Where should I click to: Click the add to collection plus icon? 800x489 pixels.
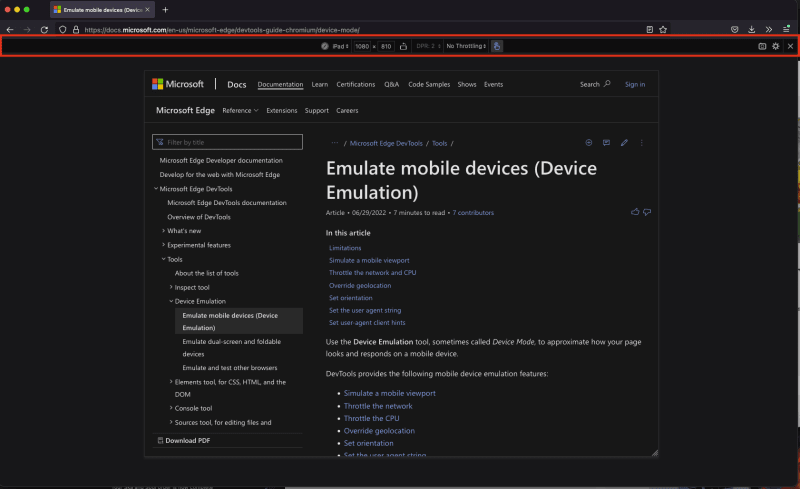point(589,142)
